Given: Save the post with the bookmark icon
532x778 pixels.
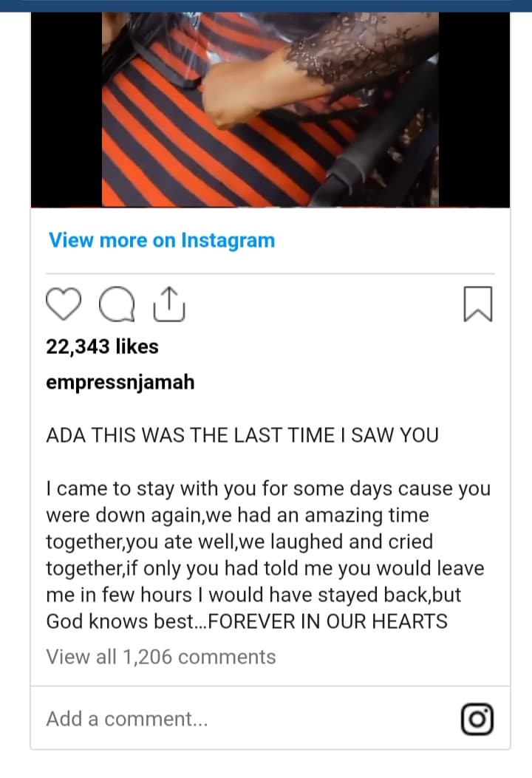Looking at the screenshot, I should tap(478, 304).
